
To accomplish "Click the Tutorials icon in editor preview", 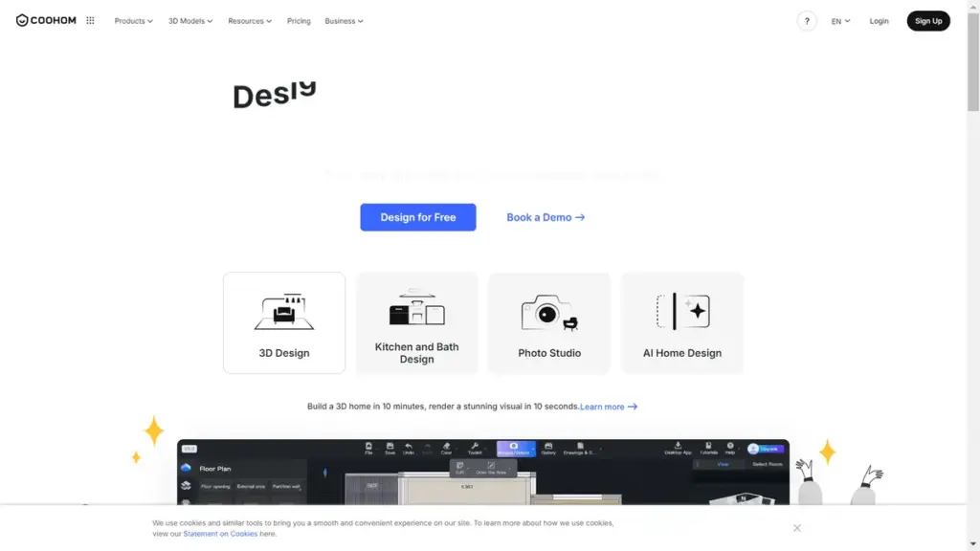I will (709, 449).
